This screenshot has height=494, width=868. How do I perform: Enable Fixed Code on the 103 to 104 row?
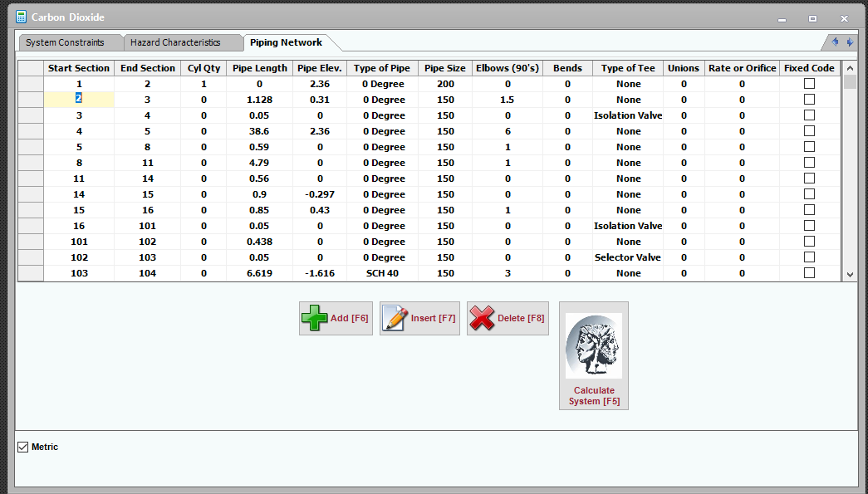(809, 273)
